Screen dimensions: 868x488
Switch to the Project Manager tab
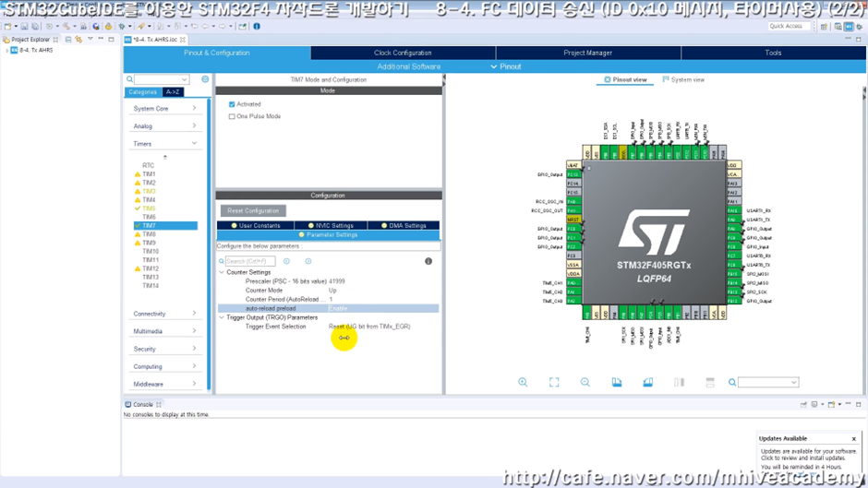point(588,53)
